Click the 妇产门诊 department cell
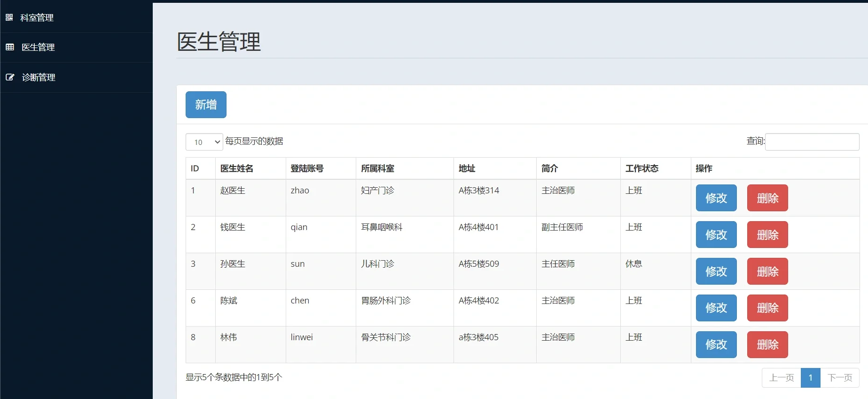Screen dimensions: 868x399 (x=405, y=198)
